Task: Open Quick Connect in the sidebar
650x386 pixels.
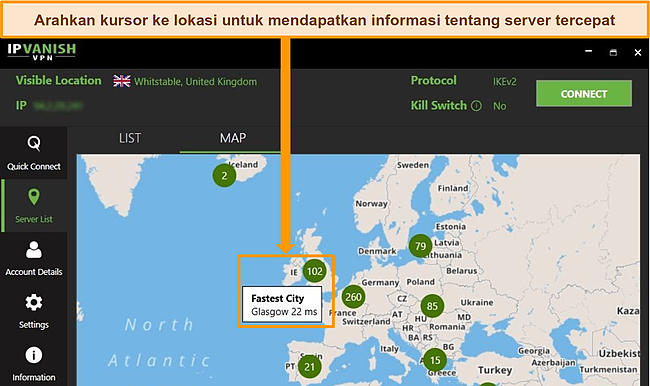Action: tap(34, 153)
